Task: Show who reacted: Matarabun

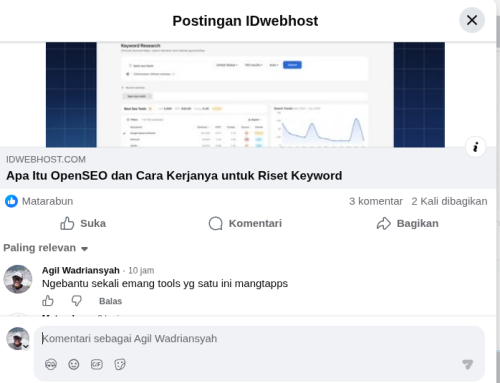Action: (x=47, y=201)
